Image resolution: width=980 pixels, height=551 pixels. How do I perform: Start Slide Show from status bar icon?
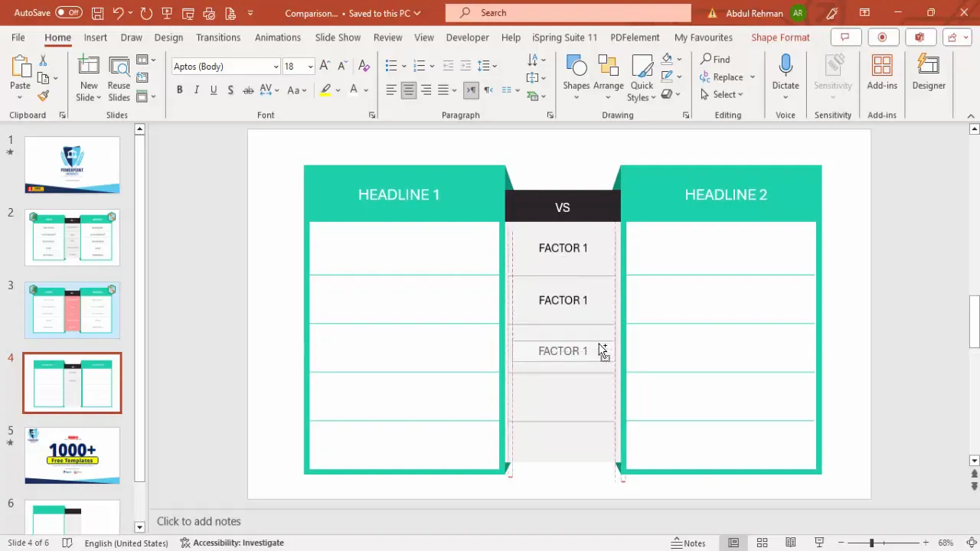[x=819, y=543]
